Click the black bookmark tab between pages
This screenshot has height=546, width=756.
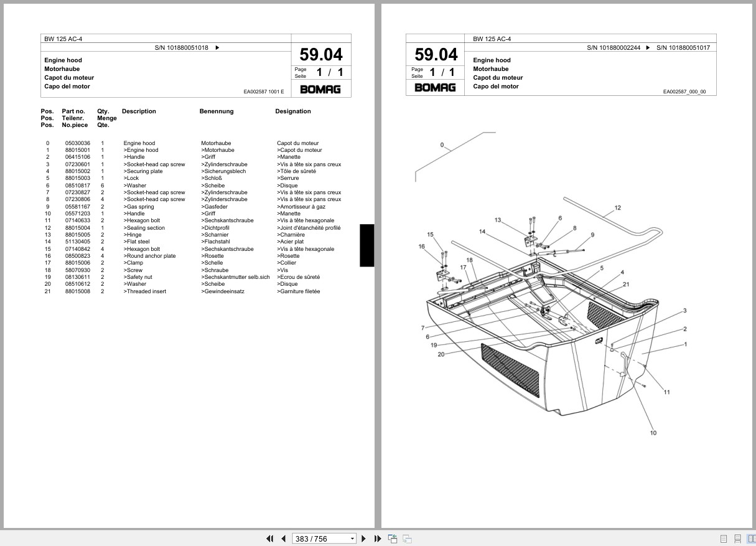click(367, 245)
